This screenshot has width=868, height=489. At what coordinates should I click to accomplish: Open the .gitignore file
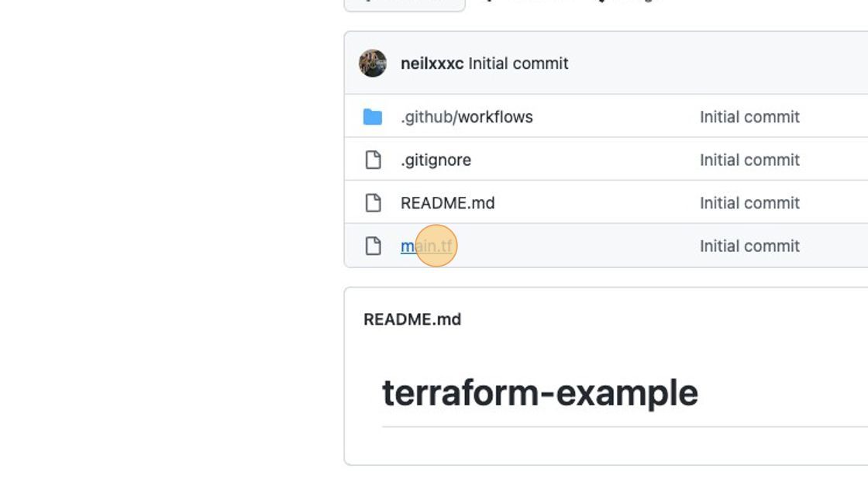[x=436, y=160]
